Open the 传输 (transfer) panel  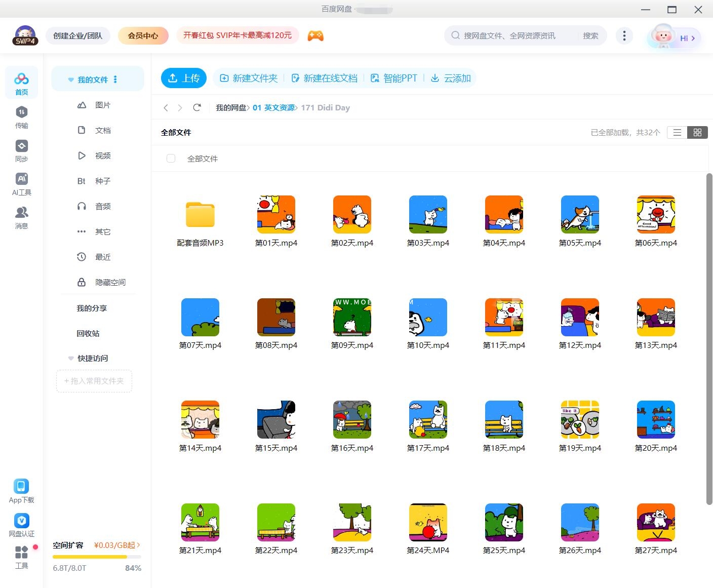21,116
